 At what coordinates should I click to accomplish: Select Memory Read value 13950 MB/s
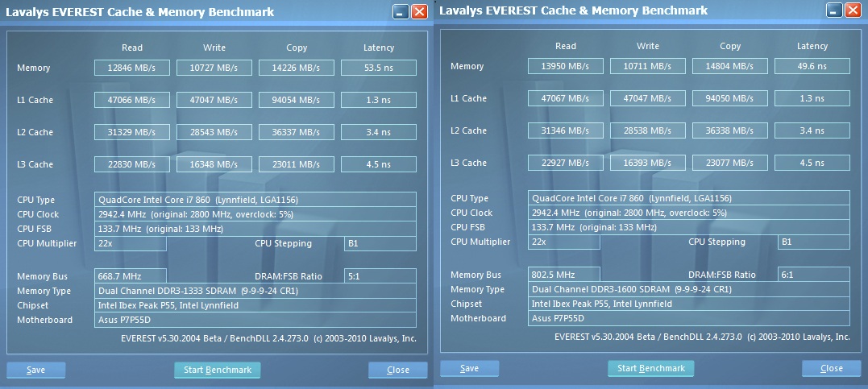coord(565,66)
